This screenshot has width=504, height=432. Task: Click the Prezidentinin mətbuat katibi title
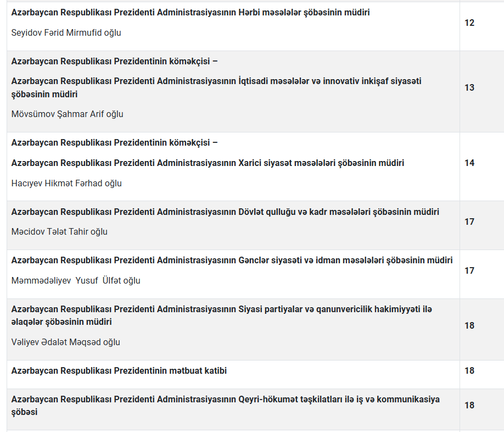[119, 371]
